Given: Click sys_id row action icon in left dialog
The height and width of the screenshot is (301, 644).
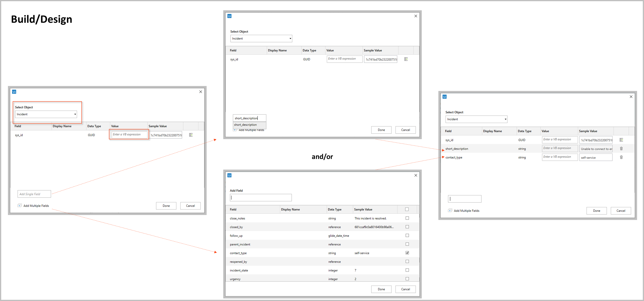Looking at the screenshot, I should point(191,135).
